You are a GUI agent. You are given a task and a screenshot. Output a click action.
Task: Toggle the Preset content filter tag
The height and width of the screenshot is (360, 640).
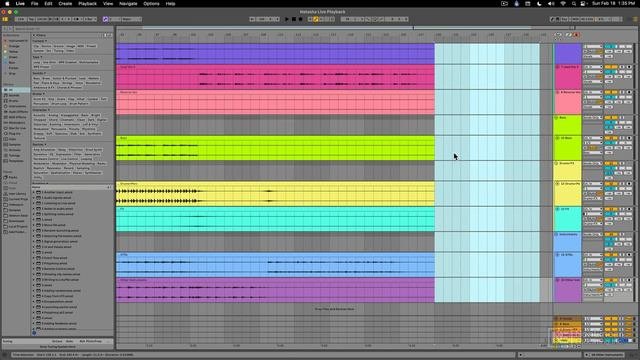coord(91,46)
